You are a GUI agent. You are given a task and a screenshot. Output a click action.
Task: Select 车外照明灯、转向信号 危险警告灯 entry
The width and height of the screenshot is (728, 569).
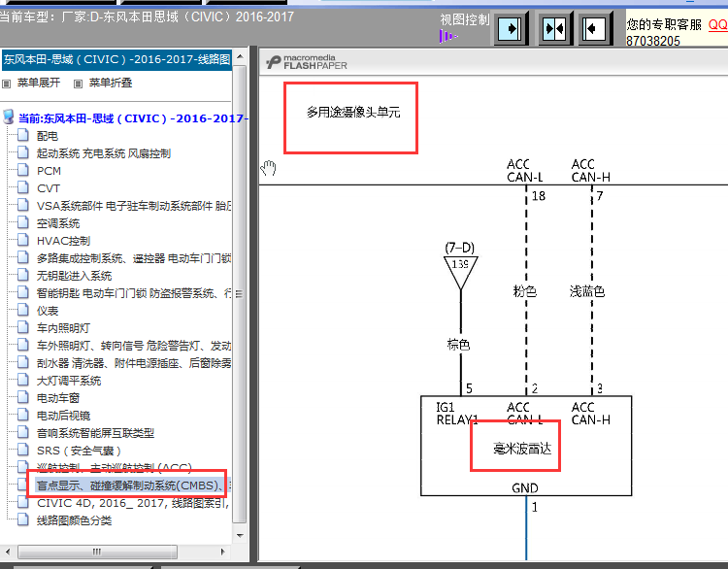click(134, 346)
